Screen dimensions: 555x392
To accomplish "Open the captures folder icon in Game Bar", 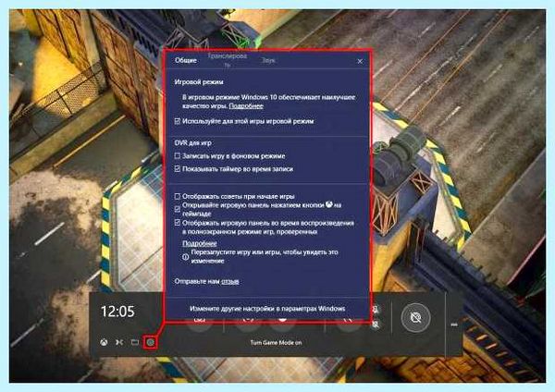I will pyautogui.click(x=135, y=342).
